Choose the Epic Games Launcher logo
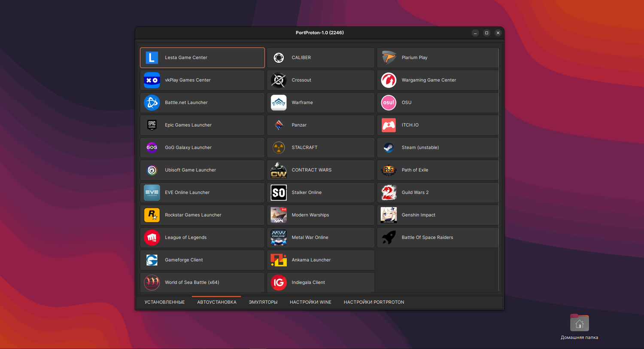The height and width of the screenshot is (349, 644). [152, 125]
